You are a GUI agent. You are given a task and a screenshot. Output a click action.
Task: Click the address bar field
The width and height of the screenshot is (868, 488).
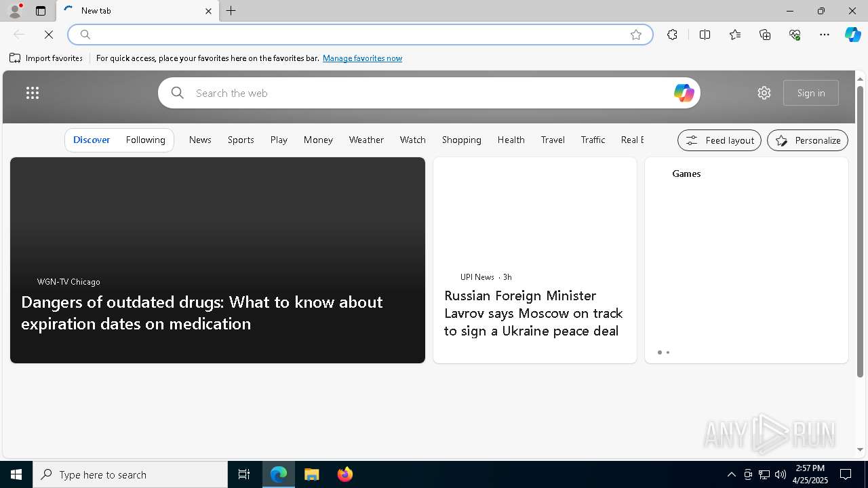click(x=359, y=35)
